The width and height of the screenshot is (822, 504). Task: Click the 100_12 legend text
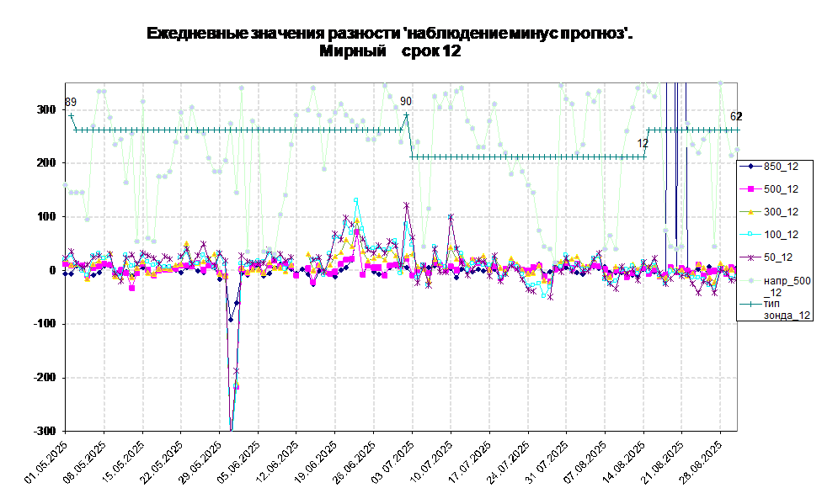click(x=781, y=235)
